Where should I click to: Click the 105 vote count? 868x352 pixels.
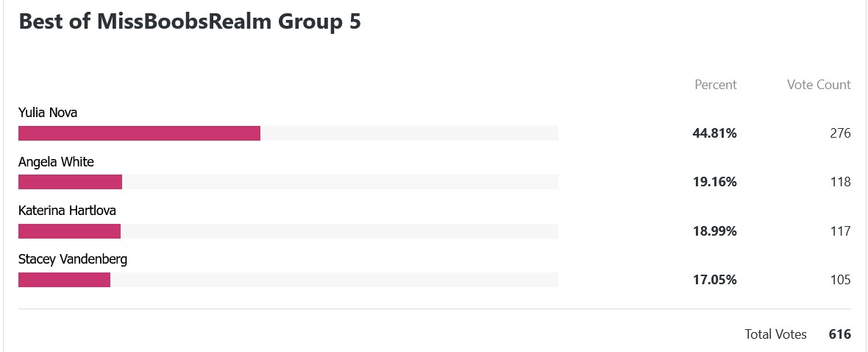coord(840,280)
